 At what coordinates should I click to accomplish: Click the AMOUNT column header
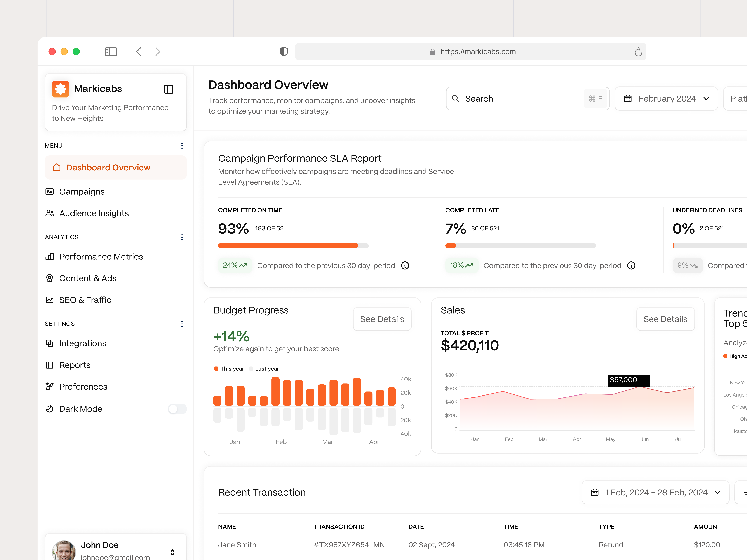[x=707, y=527]
